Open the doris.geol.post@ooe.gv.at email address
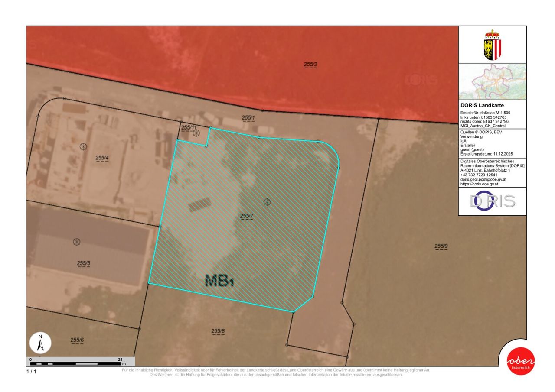The image size is (555, 392). click(485, 179)
